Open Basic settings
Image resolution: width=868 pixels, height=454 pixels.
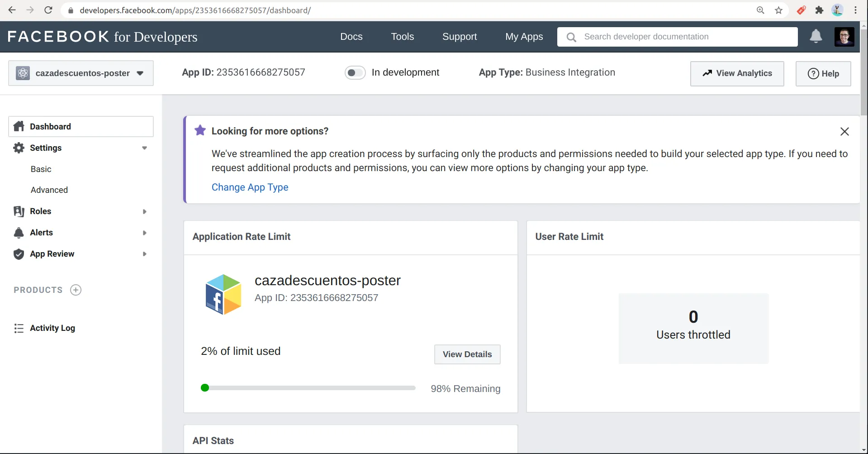(41, 169)
